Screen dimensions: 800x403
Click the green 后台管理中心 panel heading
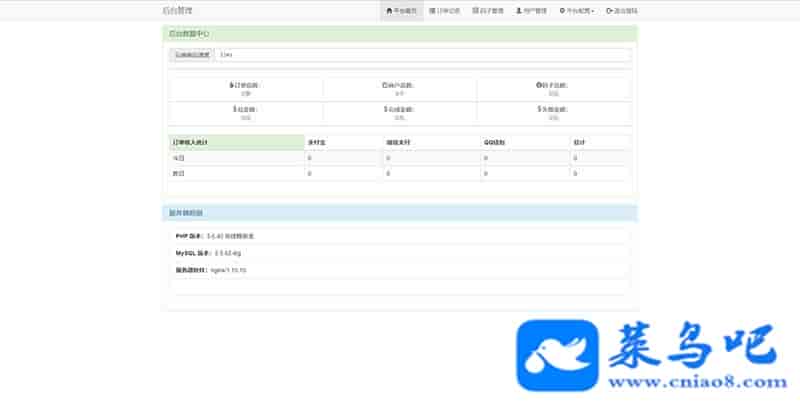coord(400,34)
